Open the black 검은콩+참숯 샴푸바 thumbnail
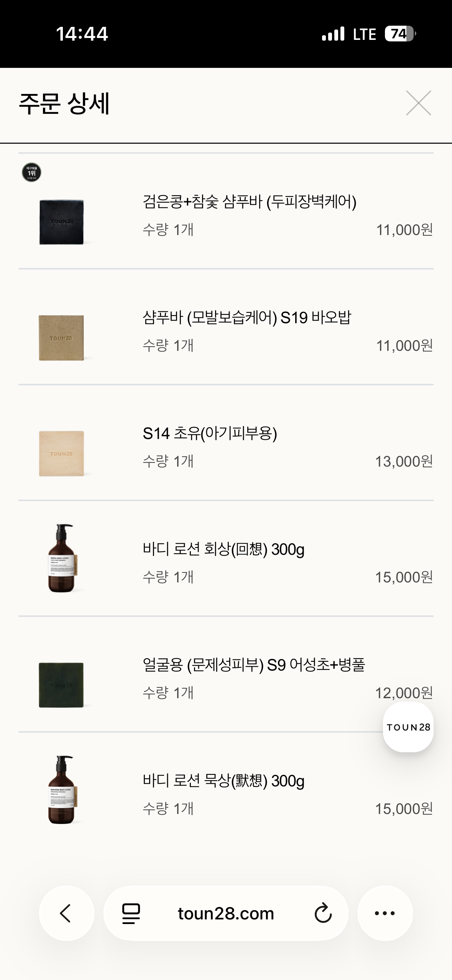Screen dimensions: 452x980 coord(61,222)
